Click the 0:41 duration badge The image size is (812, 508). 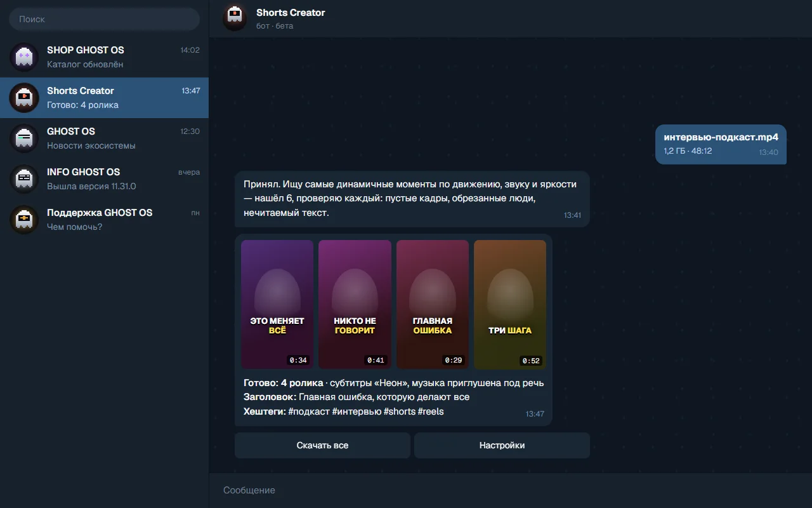click(376, 360)
